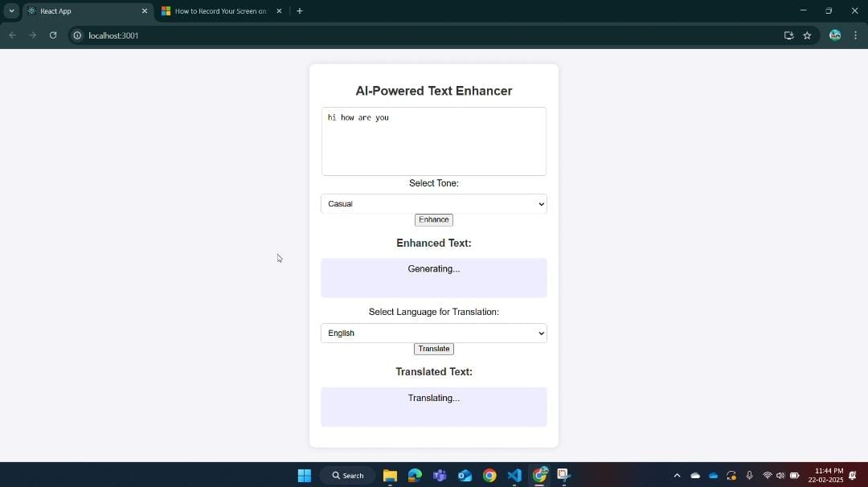This screenshot has height=487, width=868.
Task: Click the site information icon in address bar
Action: (77, 35)
